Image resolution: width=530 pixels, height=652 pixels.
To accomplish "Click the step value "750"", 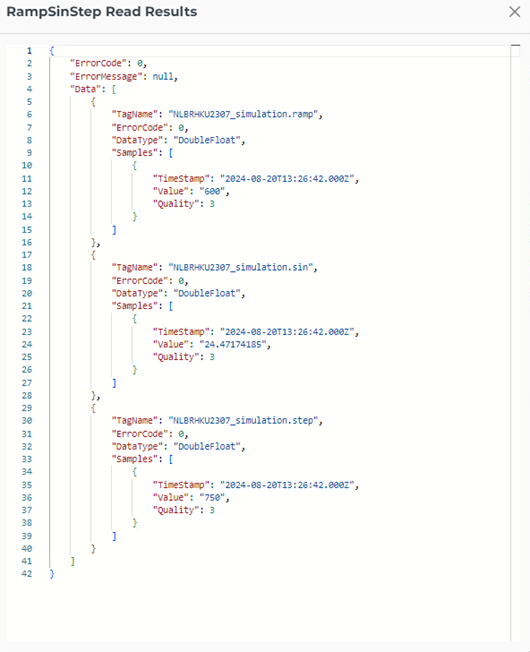I will (212, 497).
